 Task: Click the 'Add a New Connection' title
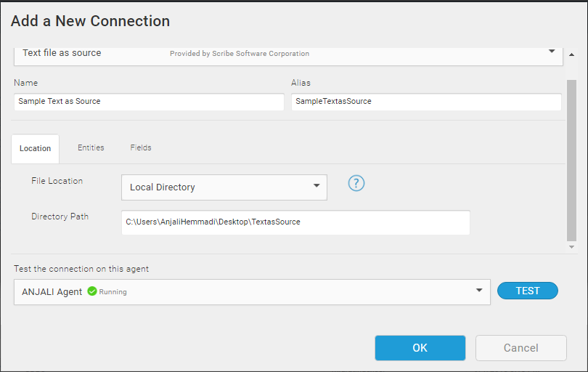(x=90, y=21)
